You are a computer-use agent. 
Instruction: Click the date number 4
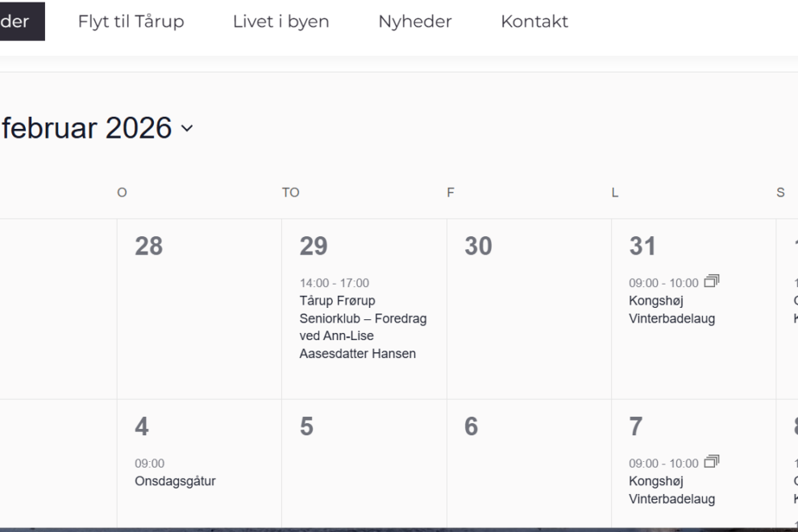tap(142, 427)
